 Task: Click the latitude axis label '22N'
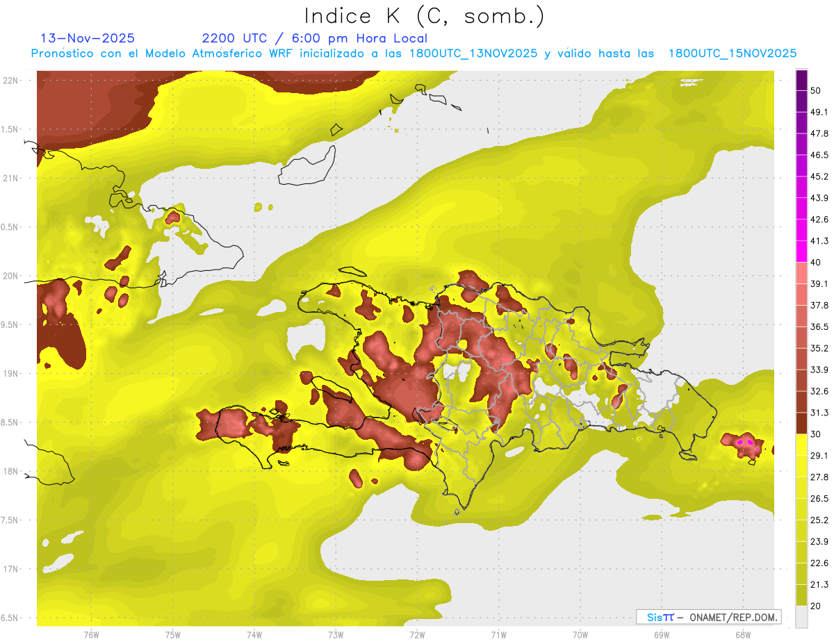10,80
